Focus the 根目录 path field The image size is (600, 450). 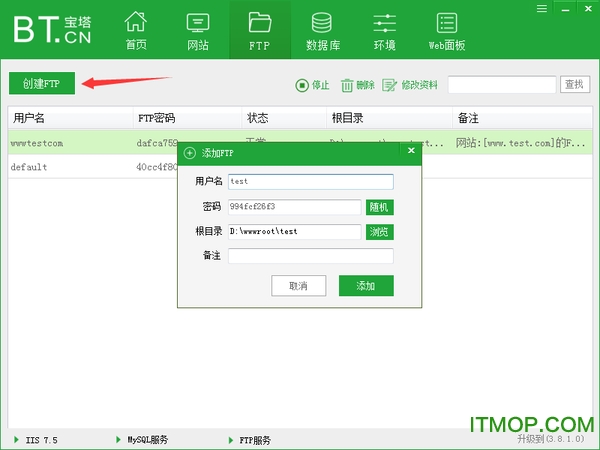pyautogui.click(x=295, y=232)
